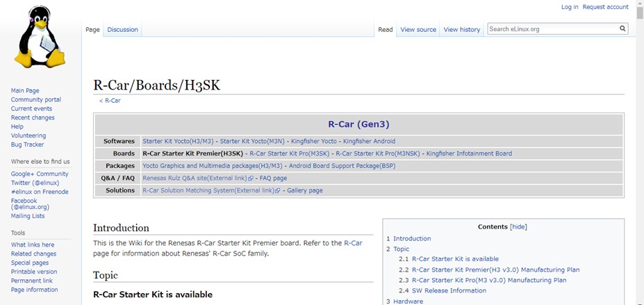The height and width of the screenshot is (305, 644).
Task: Click bold R-Car Starter Kit Premier(H3SK) text
Action: click(x=192, y=154)
